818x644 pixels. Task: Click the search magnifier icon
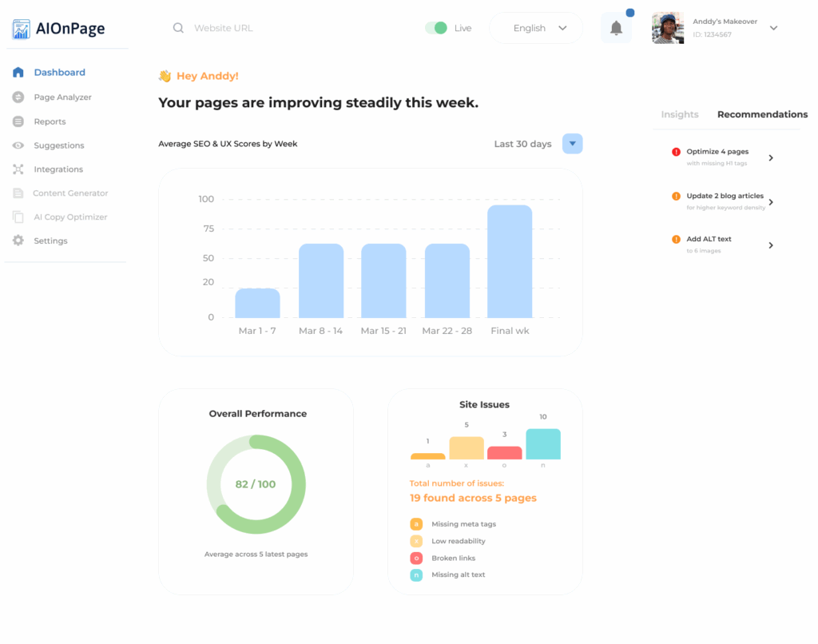click(x=178, y=28)
